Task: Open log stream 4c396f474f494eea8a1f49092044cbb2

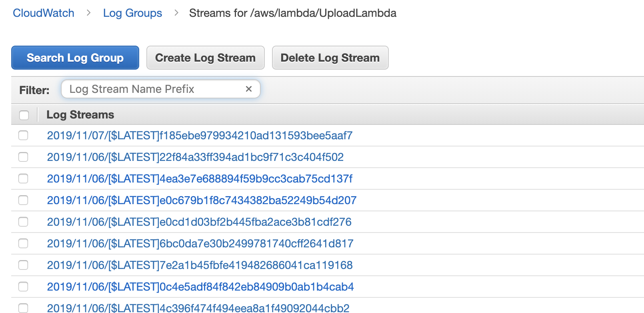Action: point(198,308)
